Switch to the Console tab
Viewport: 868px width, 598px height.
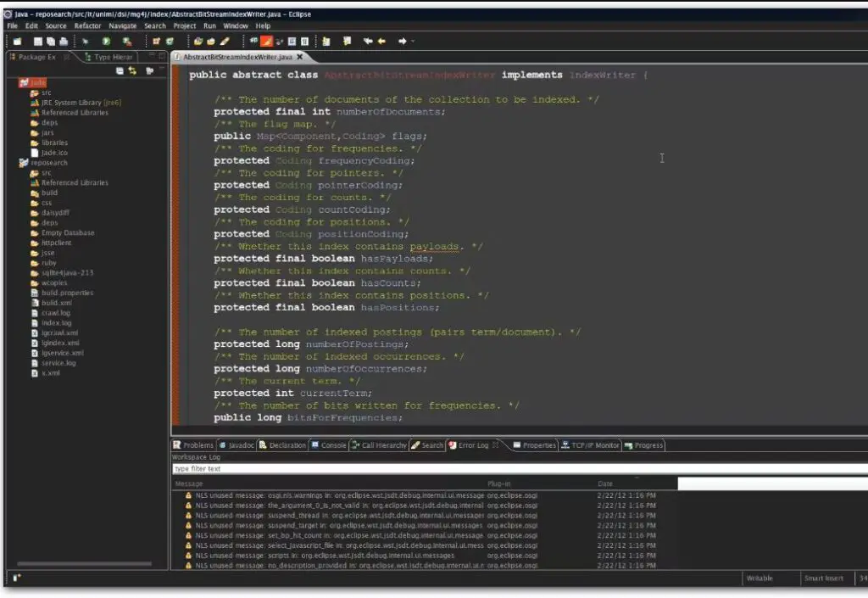pos(329,445)
